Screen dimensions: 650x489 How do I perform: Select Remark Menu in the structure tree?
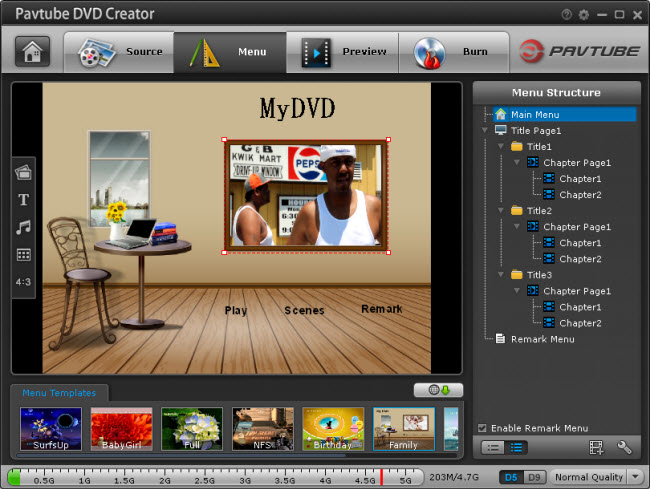click(542, 339)
